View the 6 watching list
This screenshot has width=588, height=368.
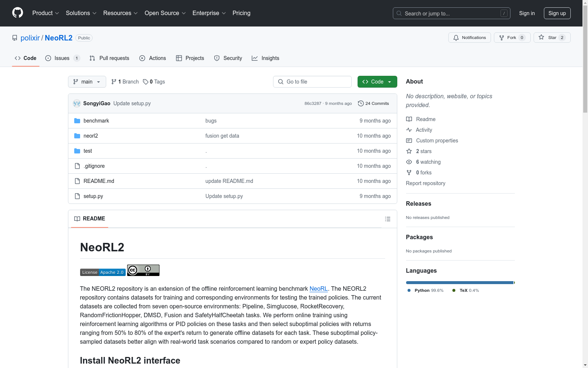click(x=423, y=162)
